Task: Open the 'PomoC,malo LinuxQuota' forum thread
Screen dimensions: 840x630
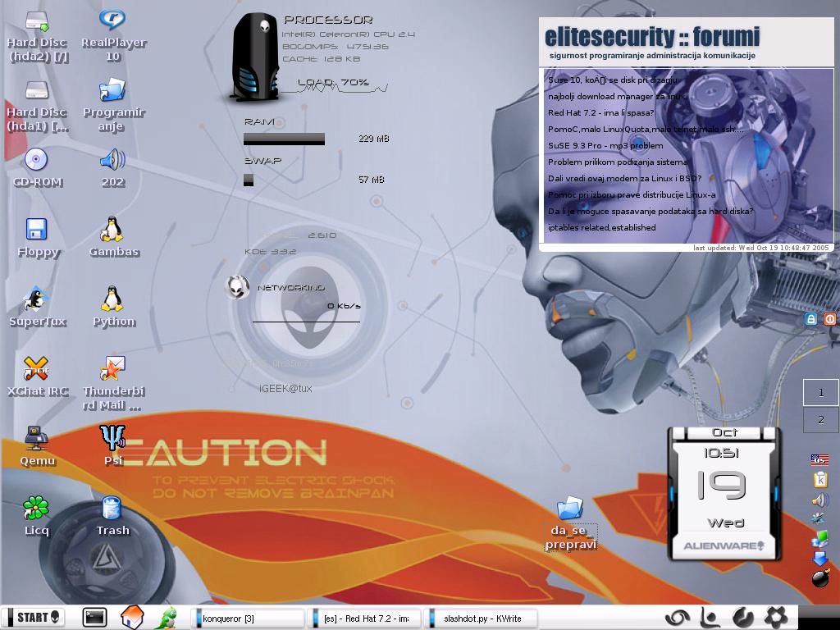Action: point(646,129)
